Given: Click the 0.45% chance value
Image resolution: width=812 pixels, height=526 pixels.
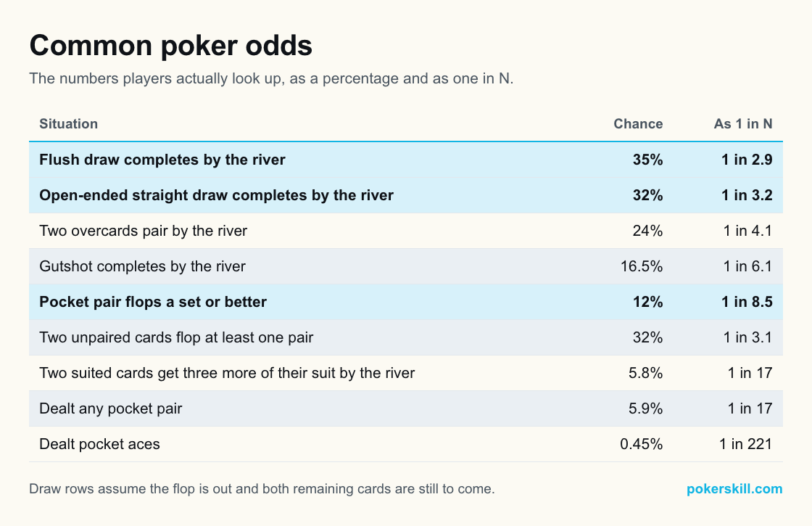Looking at the screenshot, I should coord(641,444).
